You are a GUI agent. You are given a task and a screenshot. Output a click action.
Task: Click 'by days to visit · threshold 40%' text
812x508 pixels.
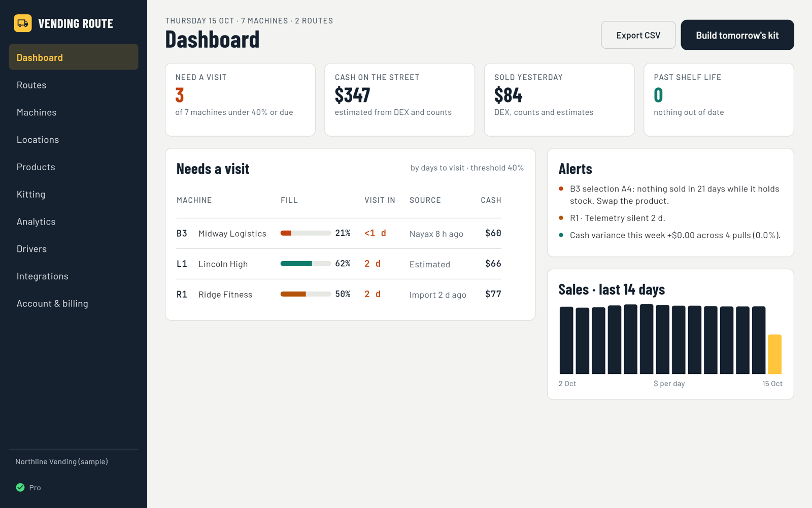(x=467, y=168)
